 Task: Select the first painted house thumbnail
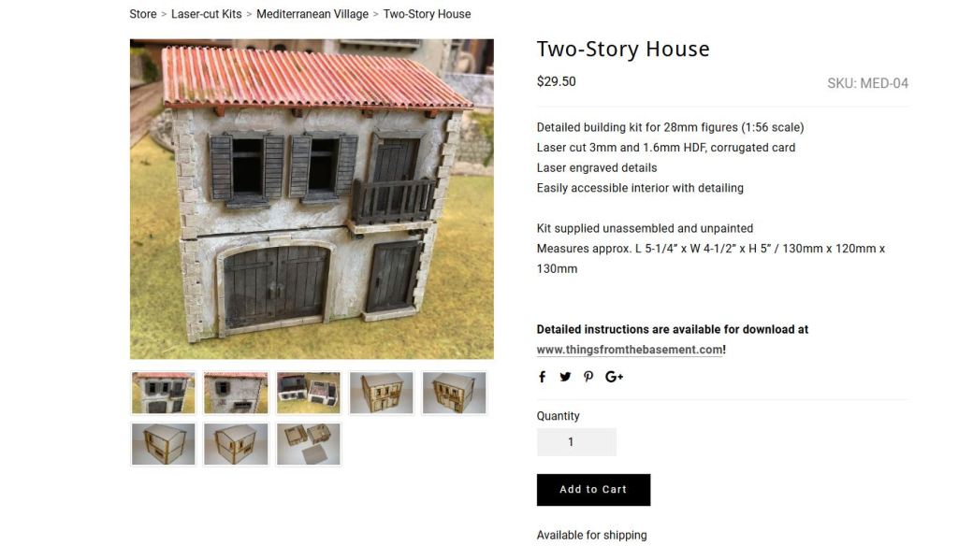coord(163,394)
